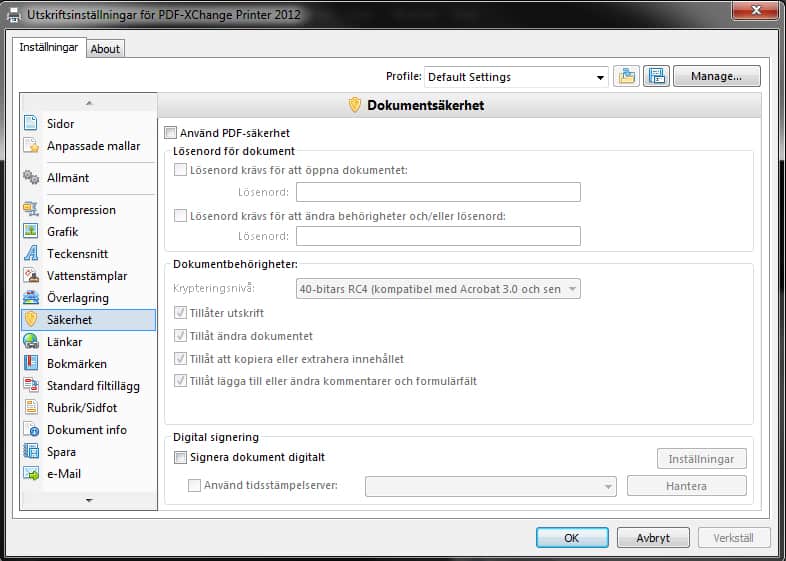Select Vattenstämplar in the sidebar list

pyautogui.click(x=89, y=276)
